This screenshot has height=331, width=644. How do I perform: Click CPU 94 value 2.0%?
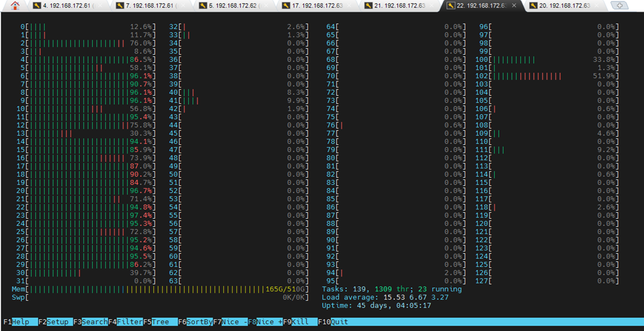click(x=453, y=273)
